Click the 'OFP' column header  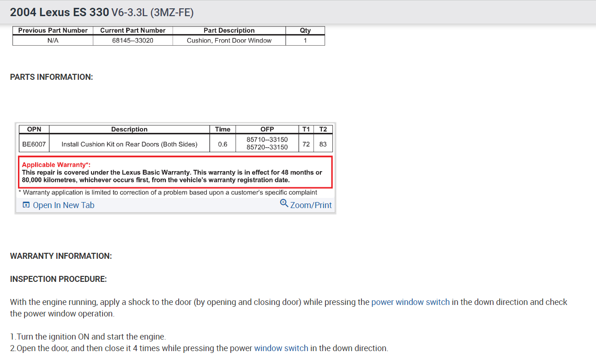(x=267, y=129)
